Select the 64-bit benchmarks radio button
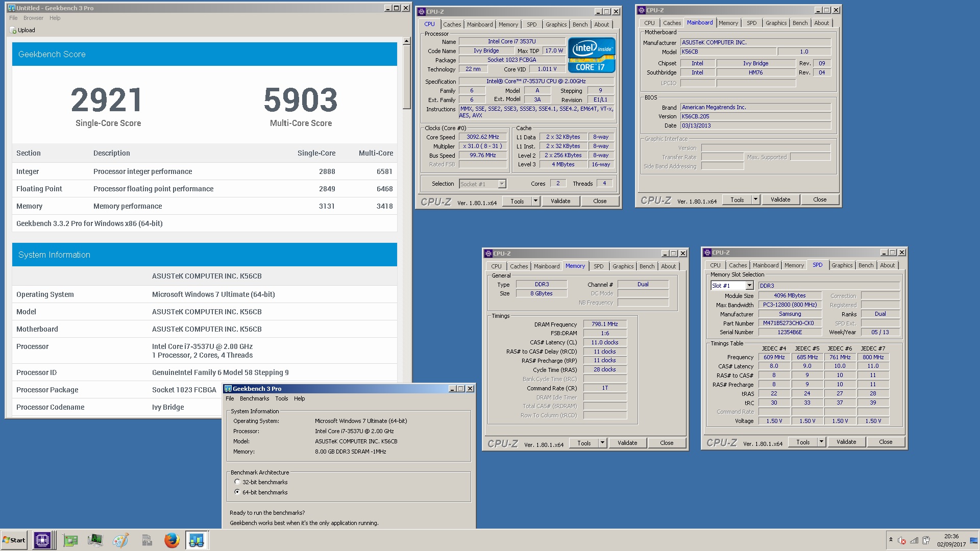Image resolution: width=980 pixels, height=551 pixels. pos(237,492)
